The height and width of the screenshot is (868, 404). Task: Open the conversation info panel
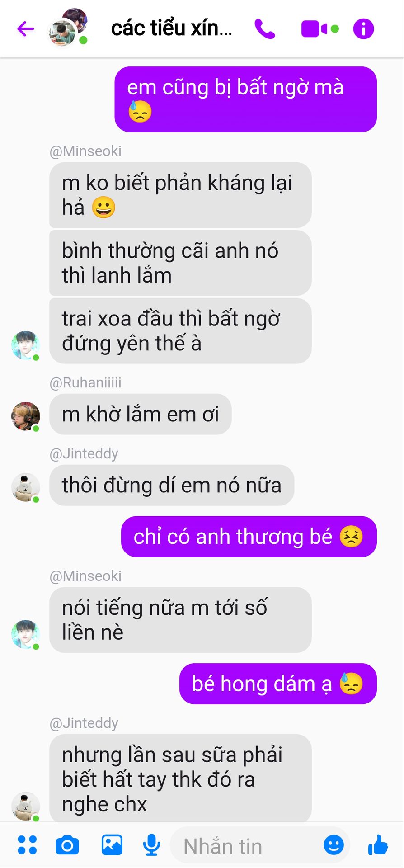click(x=363, y=29)
